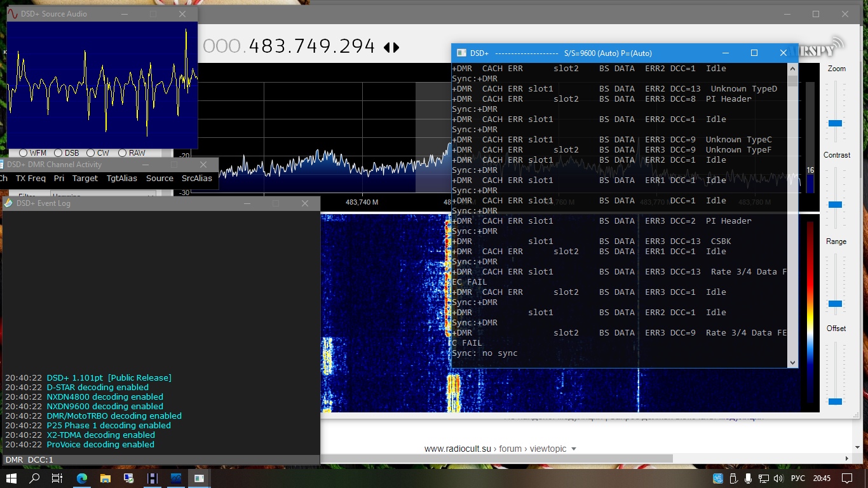Click the frequency left arrow to step down

pos(387,48)
